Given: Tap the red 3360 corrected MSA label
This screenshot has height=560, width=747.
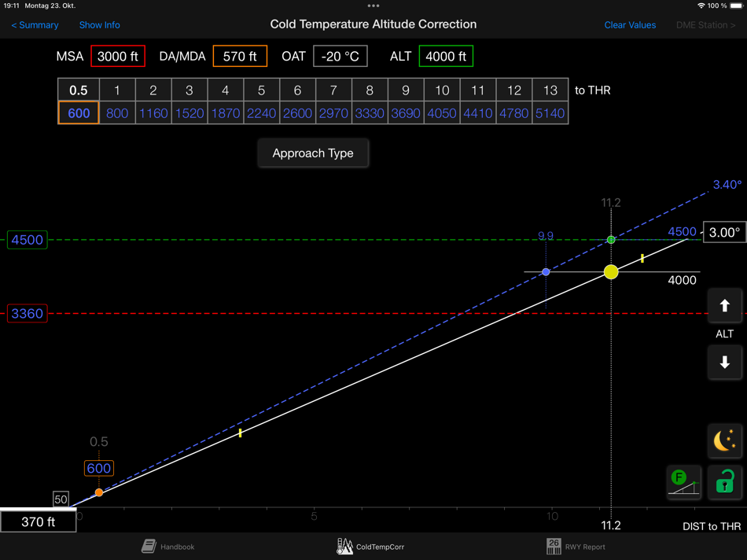Looking at the screenshot, I should click(28, 314).
